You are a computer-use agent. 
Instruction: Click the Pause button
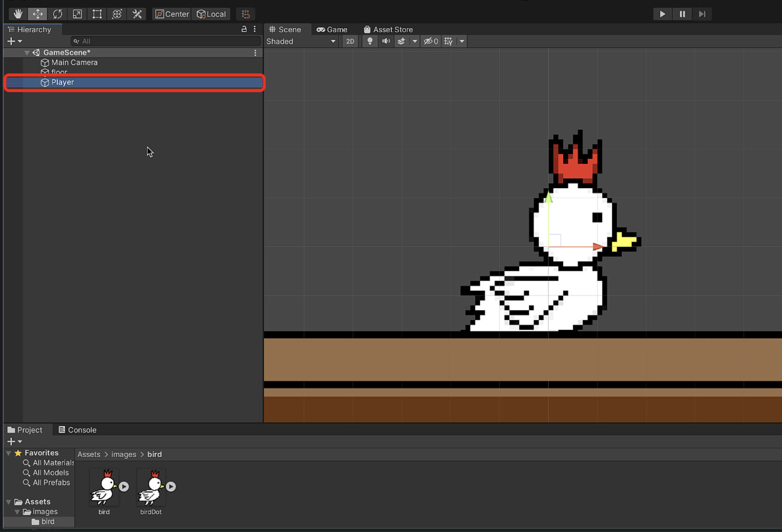click(x=682, y=14)
